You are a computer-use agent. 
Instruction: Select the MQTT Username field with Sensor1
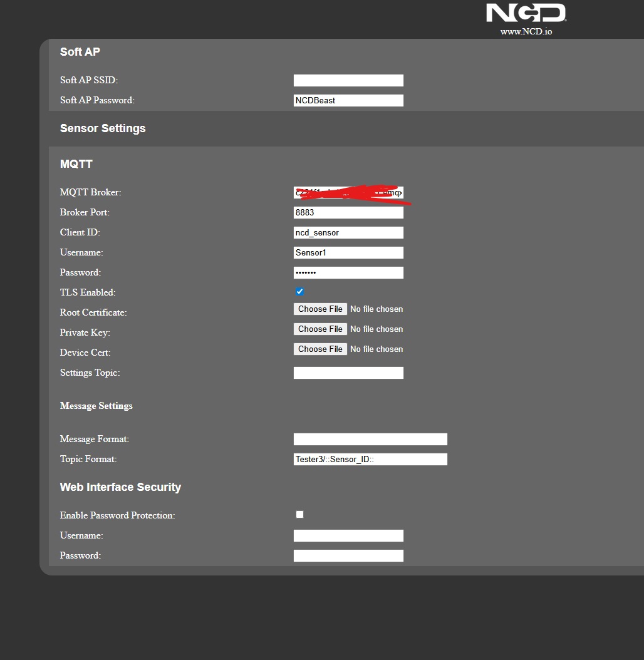coord(348,252)
